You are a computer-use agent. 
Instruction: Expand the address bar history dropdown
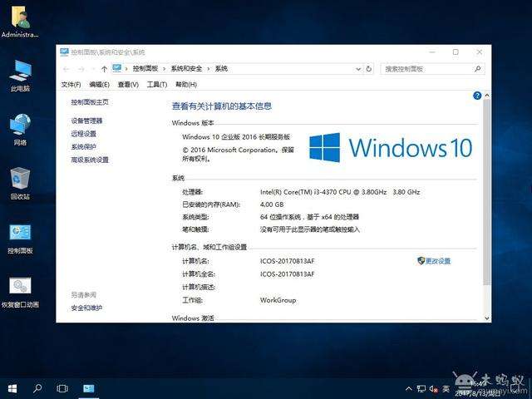click(358, 69)
